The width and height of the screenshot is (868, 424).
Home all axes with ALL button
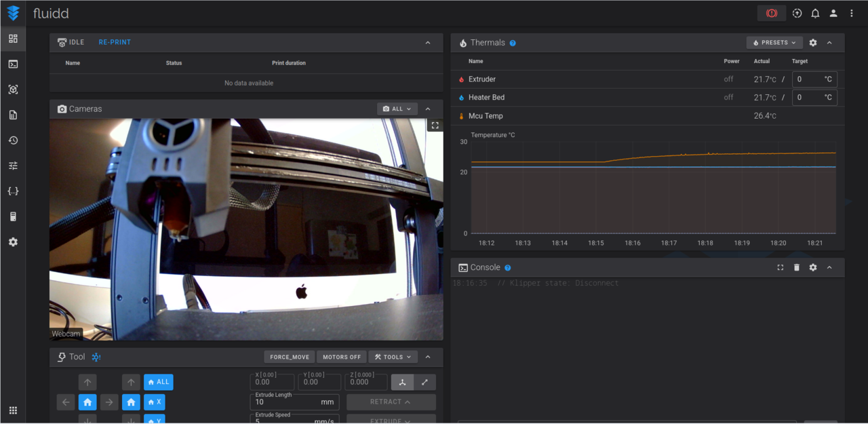158,382
